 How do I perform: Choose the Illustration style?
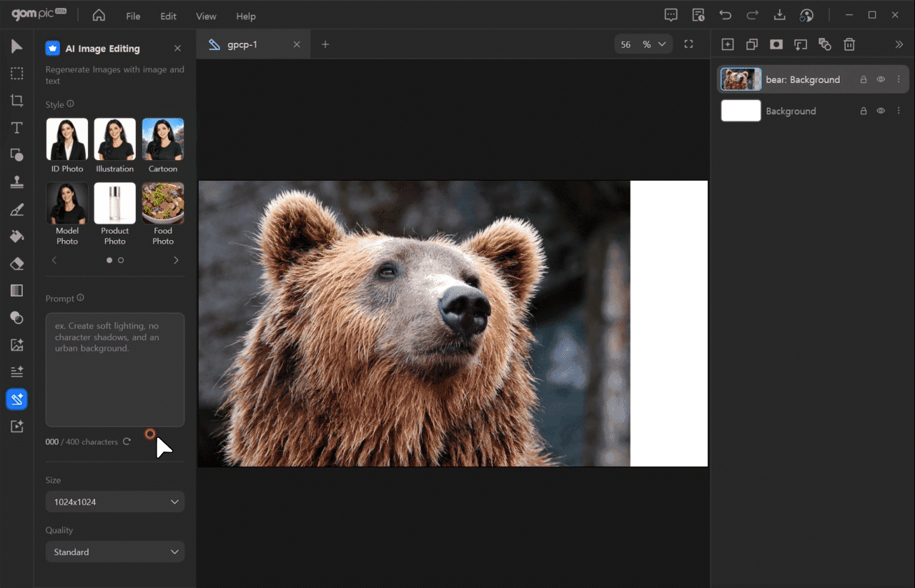(114, 146)
